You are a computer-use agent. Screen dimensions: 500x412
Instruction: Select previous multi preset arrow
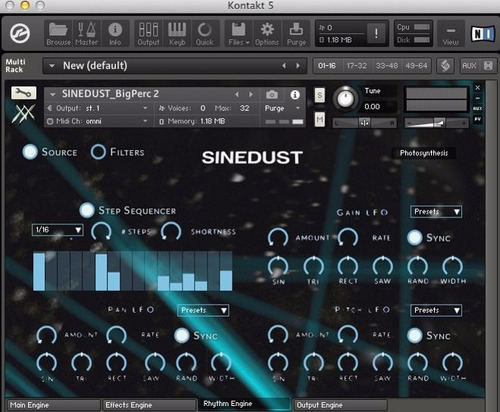pyautogui.click(x=284, y=66)
